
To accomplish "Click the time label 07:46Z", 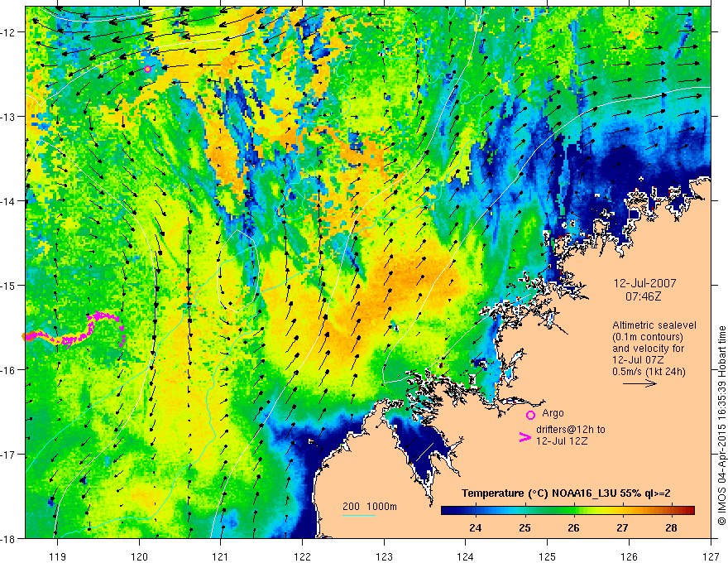I will pyautogui.click(x=643, y=296).
